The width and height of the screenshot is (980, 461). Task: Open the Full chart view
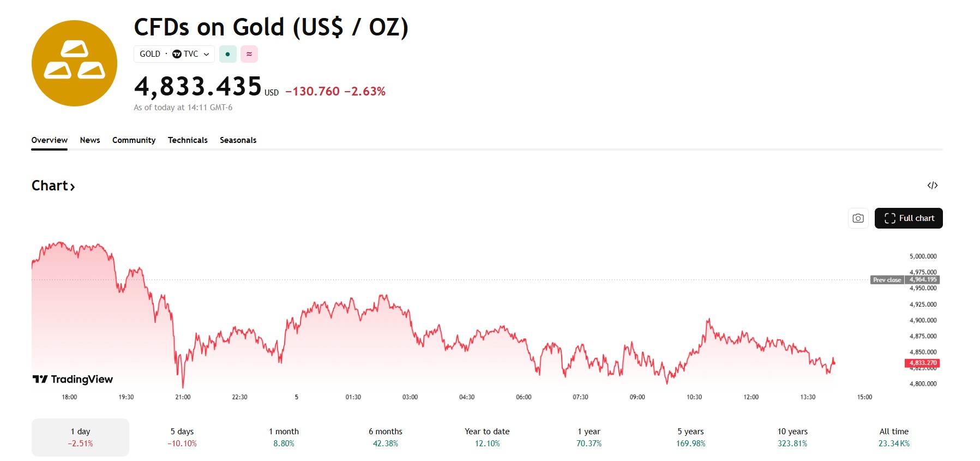point(909,218)
